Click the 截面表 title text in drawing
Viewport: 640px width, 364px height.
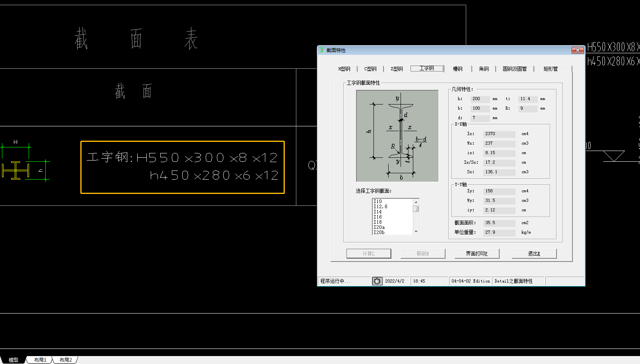coord(136,39)
